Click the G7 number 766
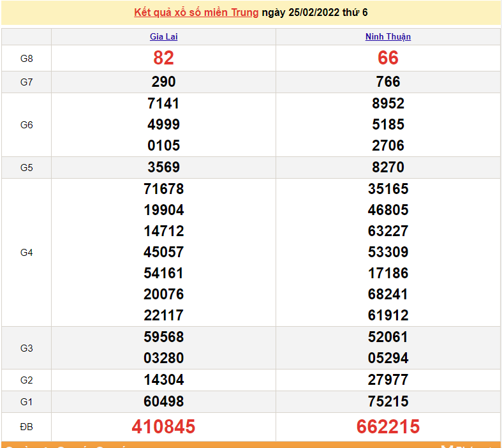502x448 pixels. point(388,82)
